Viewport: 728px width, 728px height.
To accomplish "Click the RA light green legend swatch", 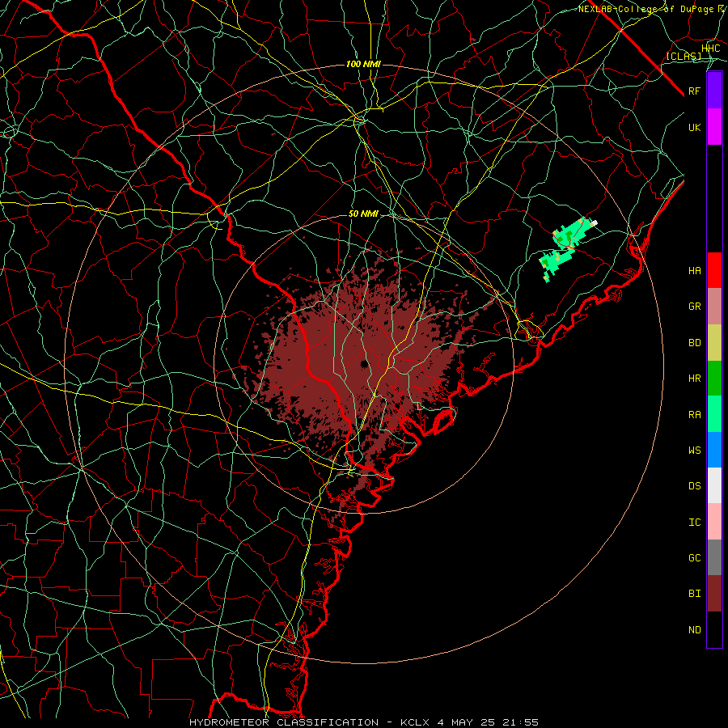I will click(714, 414).
